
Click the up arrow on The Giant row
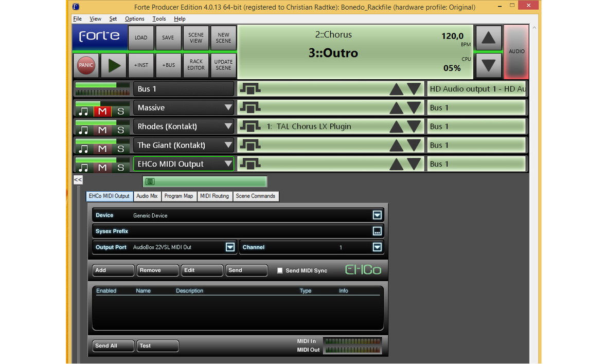click(x=396, y=145)
